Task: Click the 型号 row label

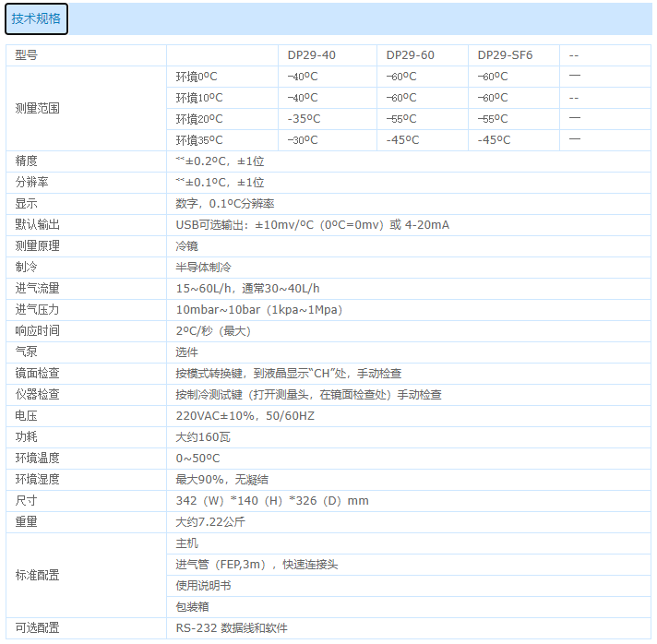Action: [27, 55]
